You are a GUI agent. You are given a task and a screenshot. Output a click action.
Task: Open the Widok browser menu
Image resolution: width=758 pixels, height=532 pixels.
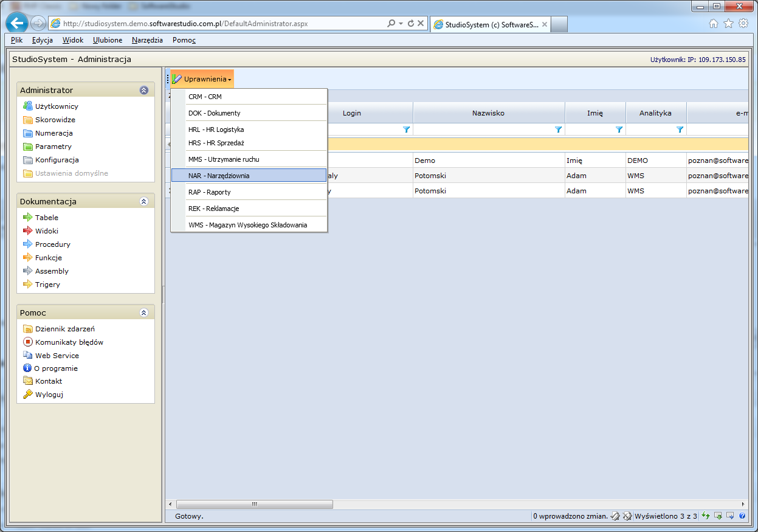(73, 40)
